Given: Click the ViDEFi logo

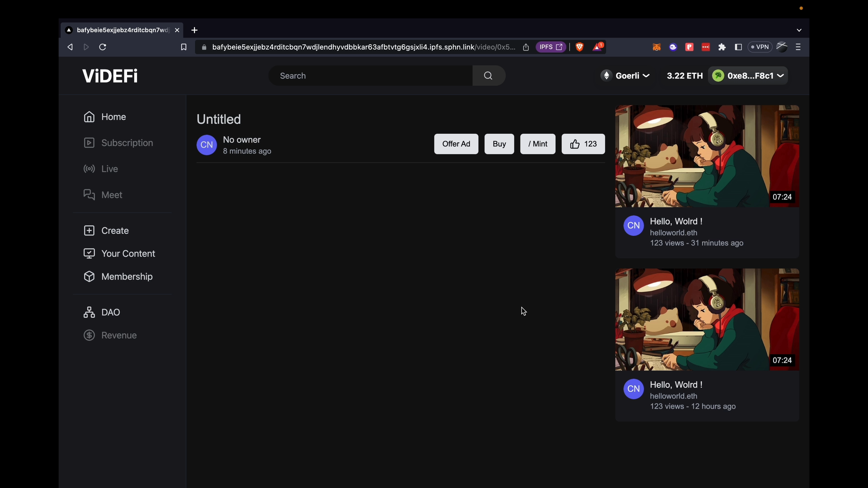Looking at the screenshot, I should coord(110,76).
